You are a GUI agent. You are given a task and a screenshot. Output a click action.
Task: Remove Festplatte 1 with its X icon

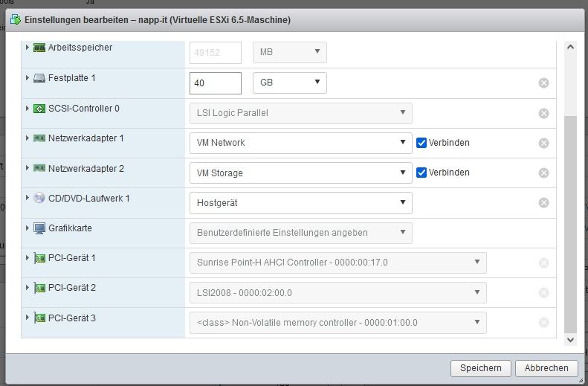click(x=543, y=83)
